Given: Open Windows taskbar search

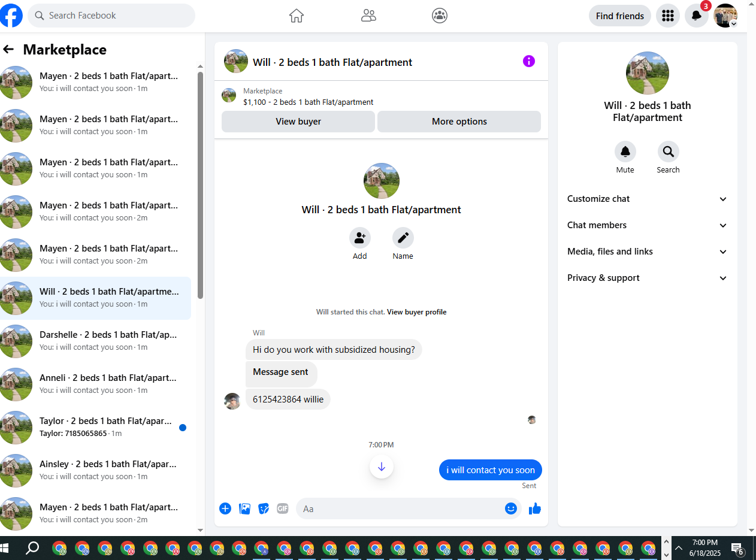Looking at the screenshot, I should point(32,547).
